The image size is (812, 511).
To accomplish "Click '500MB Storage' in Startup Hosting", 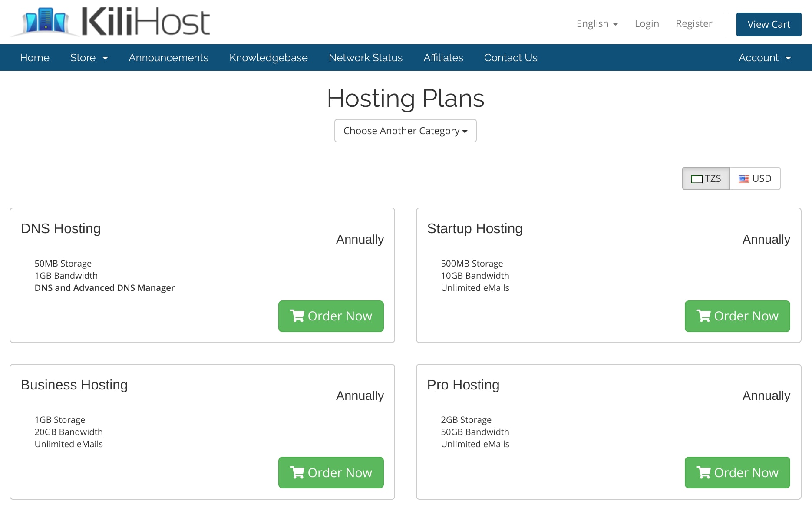I will pyautogui.click(x=472, y=264).
